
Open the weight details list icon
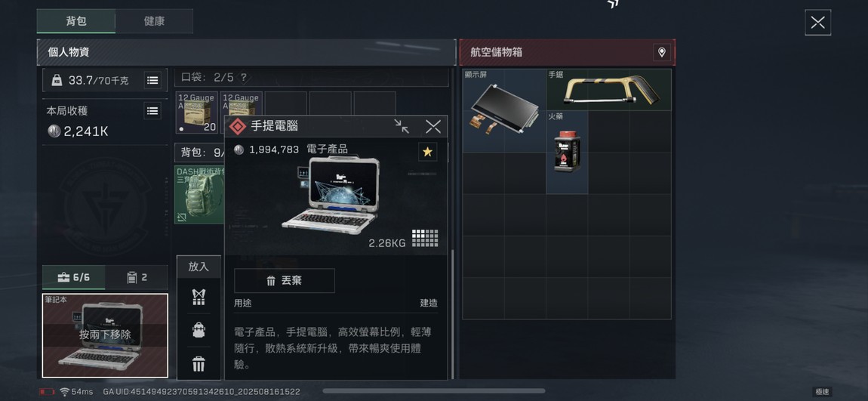tap(152, 80)
